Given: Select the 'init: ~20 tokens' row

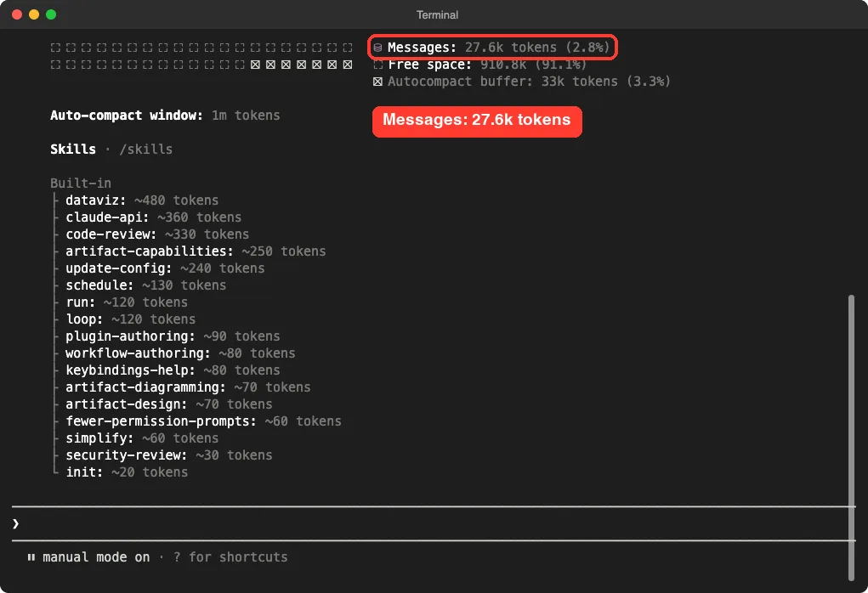Looking at the screenshot, I should click(x=126, y=472).
